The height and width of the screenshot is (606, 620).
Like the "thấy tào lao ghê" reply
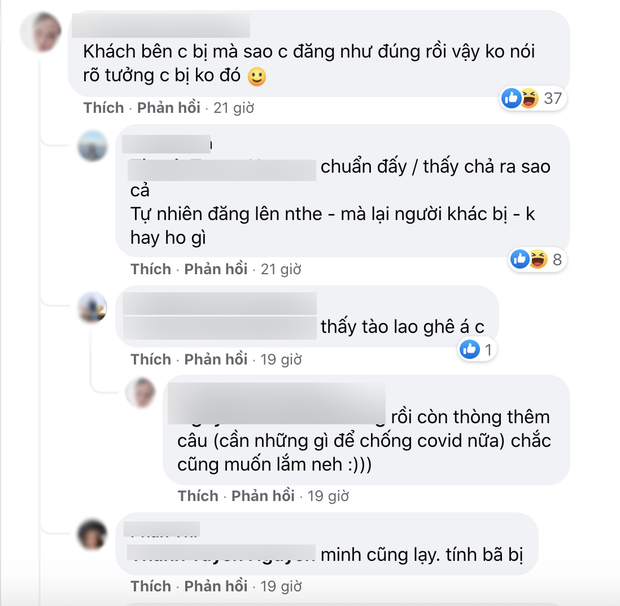click(151, 359)
